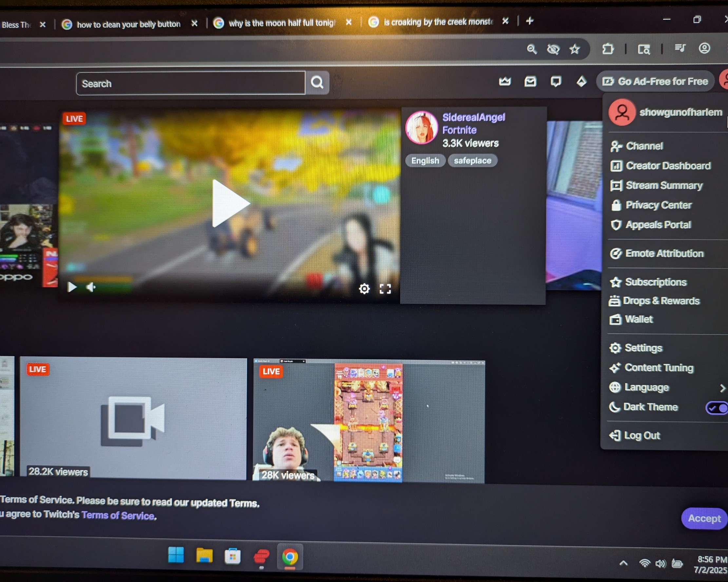Image resolution: width=728 pixels, height=582 pixels.
Task: Open SiderealAngel channel name link
Action: (473, 117)
